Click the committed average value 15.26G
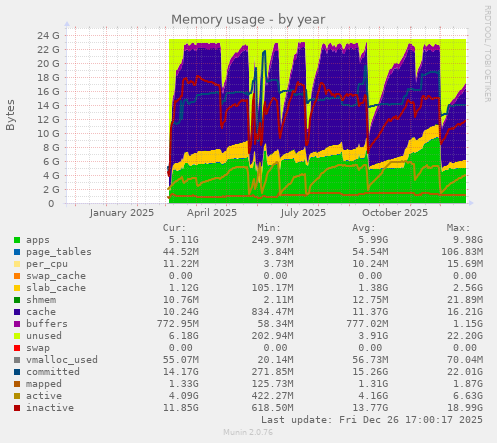Viewport: 497px width, 443px height. (370, 372)
